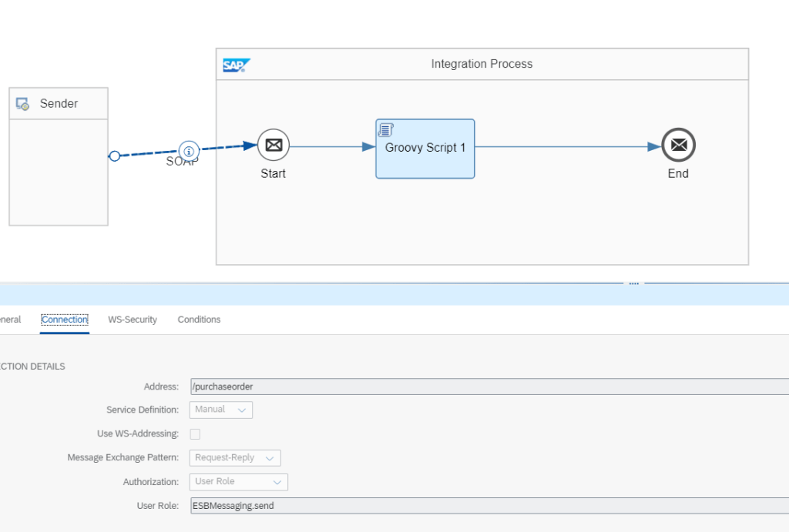Click the Start message event icon

pyautogui.click(x=273, y=145)
